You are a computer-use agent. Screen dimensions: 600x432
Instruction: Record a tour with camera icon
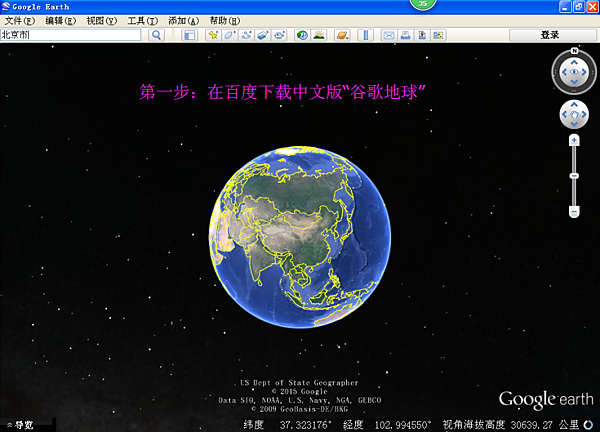coord(279,35)
